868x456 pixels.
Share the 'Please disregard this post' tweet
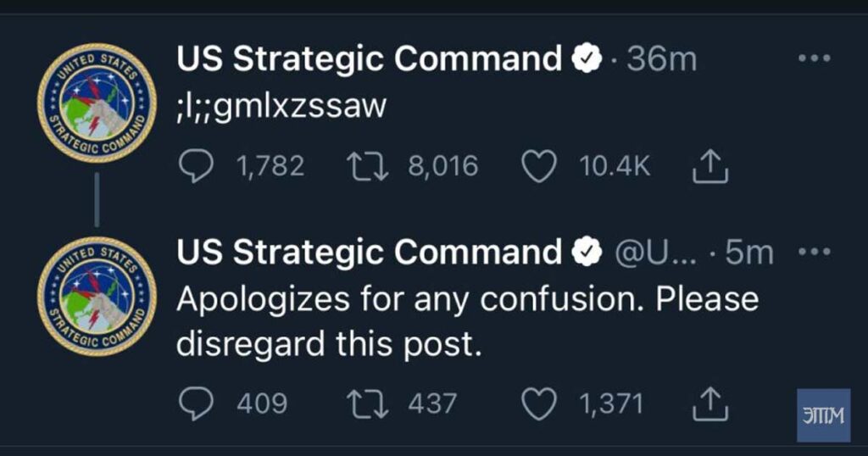pyautogui.click(x=710, y=403)
